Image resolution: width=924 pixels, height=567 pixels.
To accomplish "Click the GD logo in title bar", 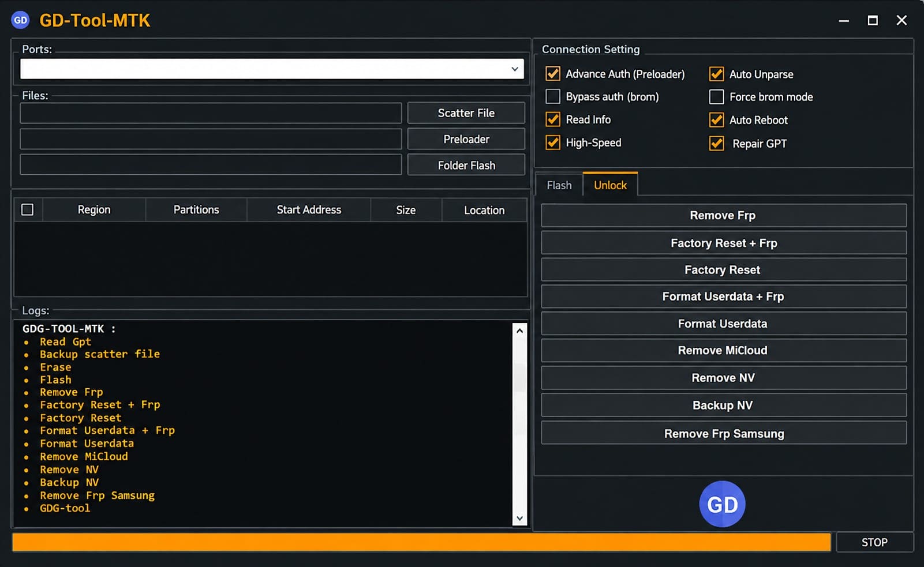I will (20, 20).
